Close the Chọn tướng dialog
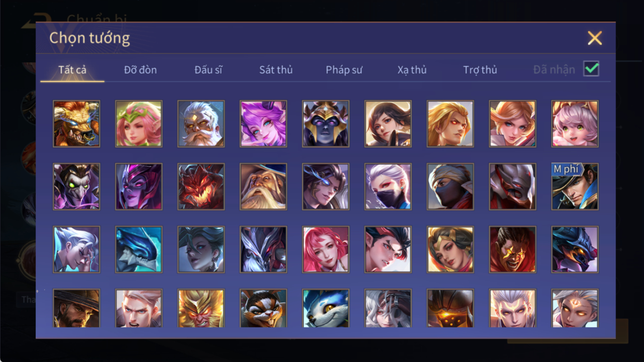The height and width of the screenshot is (362, 644). click(595, 38)
